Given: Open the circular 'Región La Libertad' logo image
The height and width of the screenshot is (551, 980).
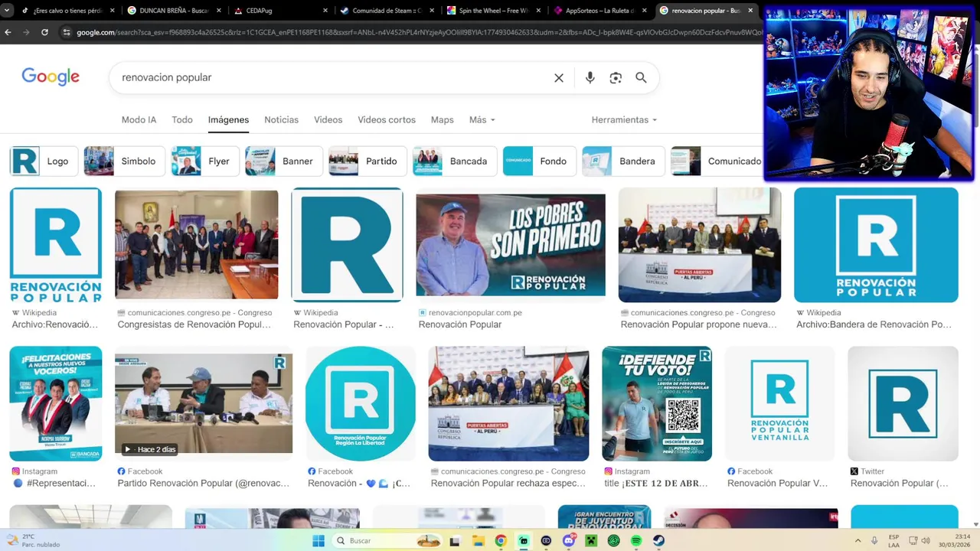Looking at the screenshot, I should 361,403.
